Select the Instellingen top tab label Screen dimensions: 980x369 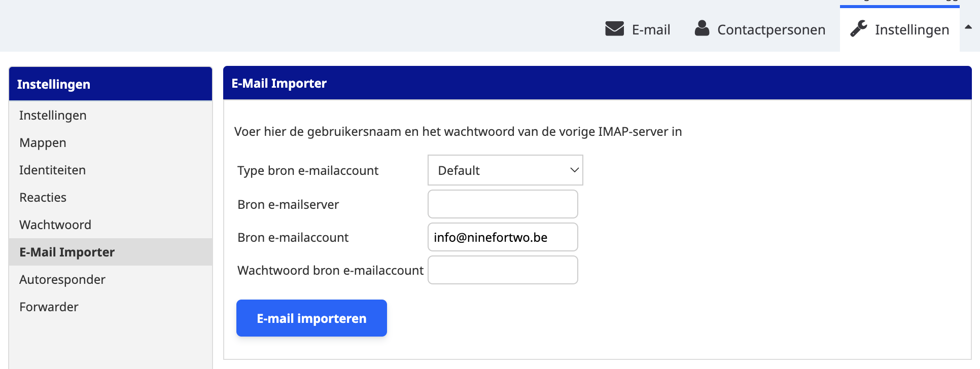(x=912, y=30)
